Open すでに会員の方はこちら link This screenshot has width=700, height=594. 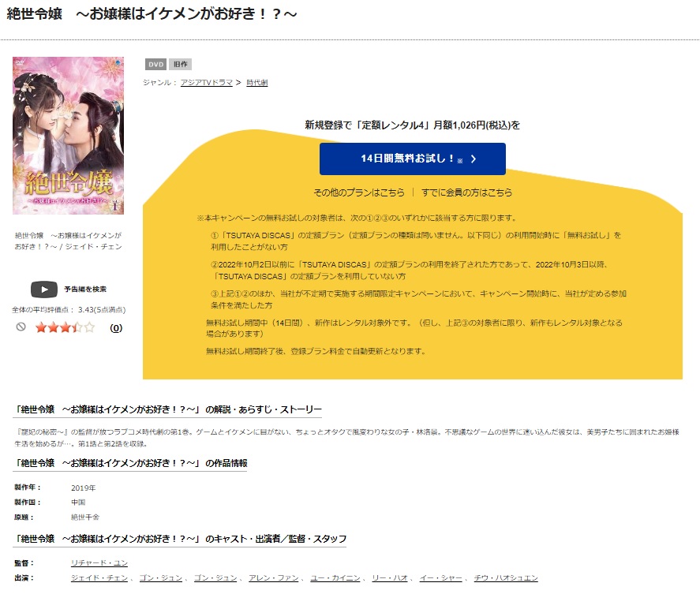(x=466, y=192)
